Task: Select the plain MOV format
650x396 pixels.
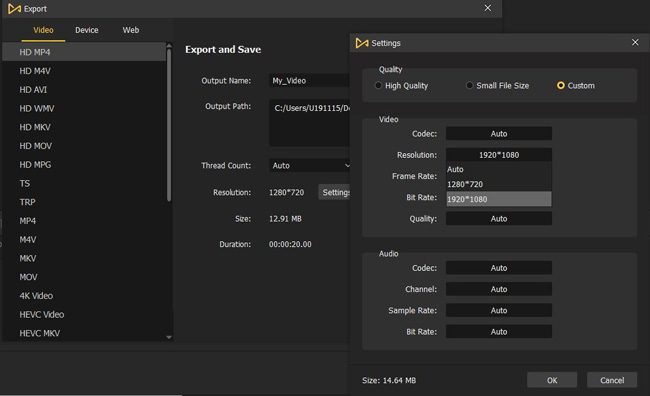Action: 84,277
